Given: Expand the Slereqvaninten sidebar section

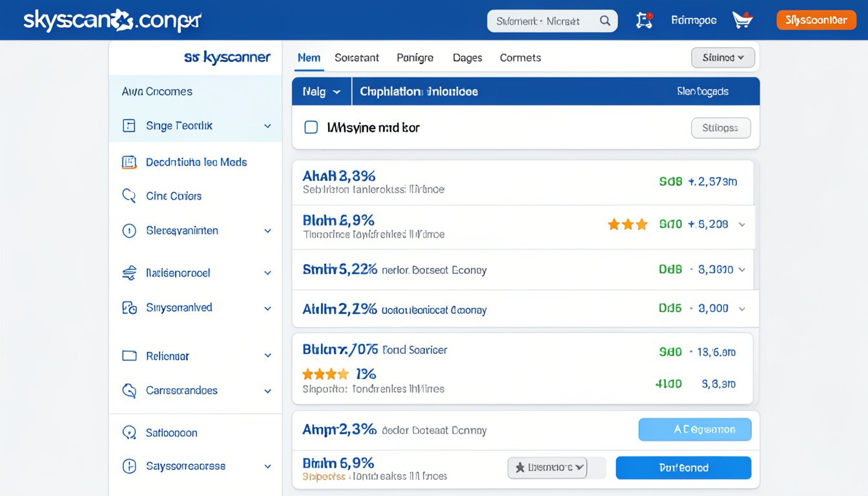Looking at the screenshot, I should [267, 231].
